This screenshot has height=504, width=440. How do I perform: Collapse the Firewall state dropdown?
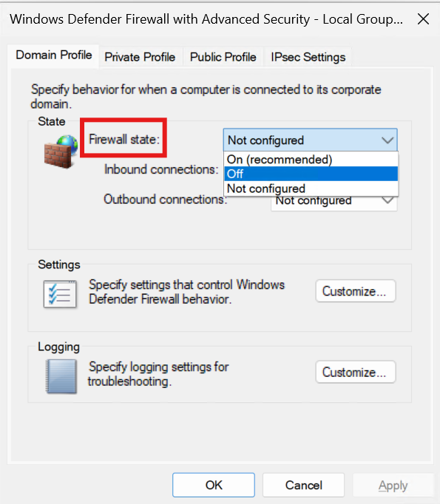(311, 140)
